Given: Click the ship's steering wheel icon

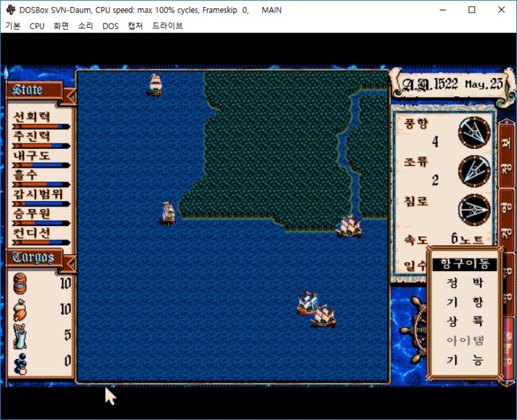Looking at the screenshot, I should point(415,330).
